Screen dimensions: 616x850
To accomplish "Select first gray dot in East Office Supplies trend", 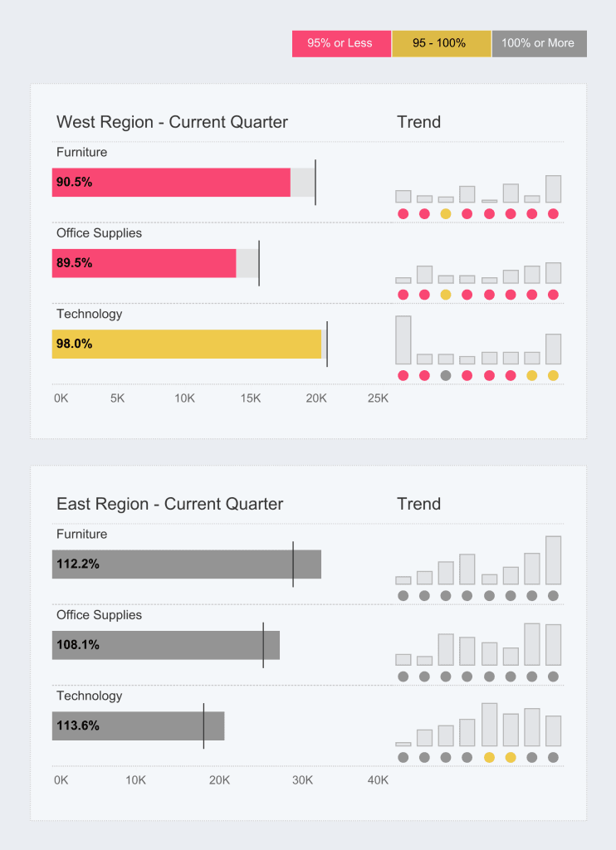I will click(x=403, y=677).
